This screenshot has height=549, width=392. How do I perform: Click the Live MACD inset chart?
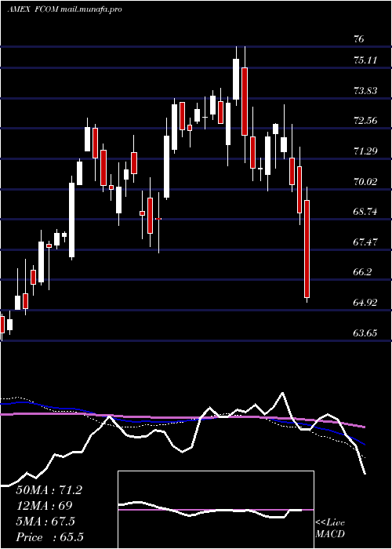click(x=216, y=510)
